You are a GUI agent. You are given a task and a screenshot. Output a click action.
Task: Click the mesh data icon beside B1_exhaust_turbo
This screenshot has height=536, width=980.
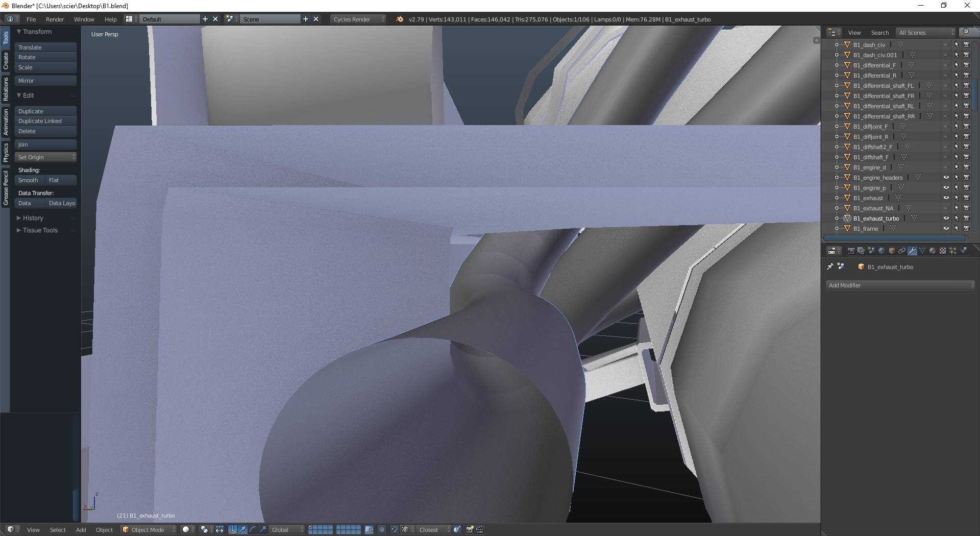pyautogui.click(x=914, y=218)
